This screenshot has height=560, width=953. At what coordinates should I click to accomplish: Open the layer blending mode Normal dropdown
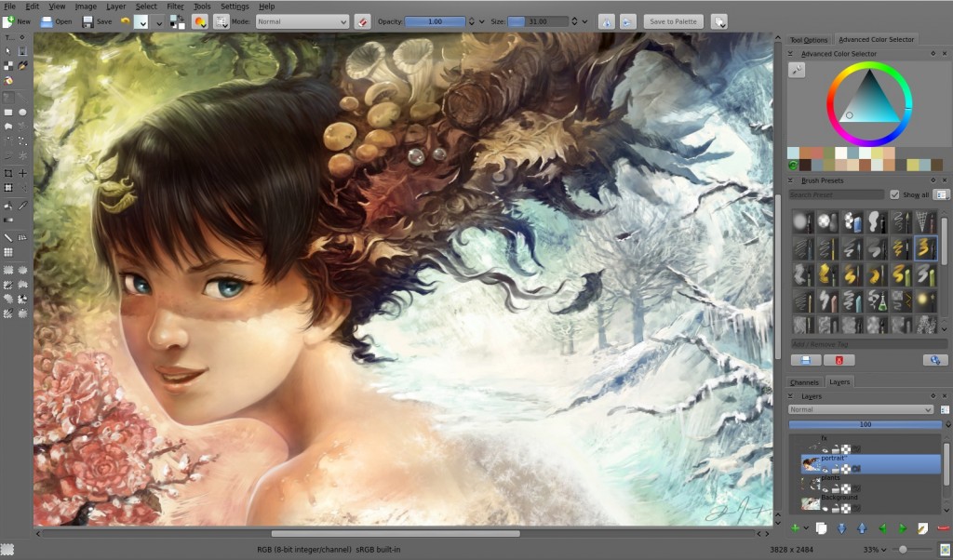[861, 409]
